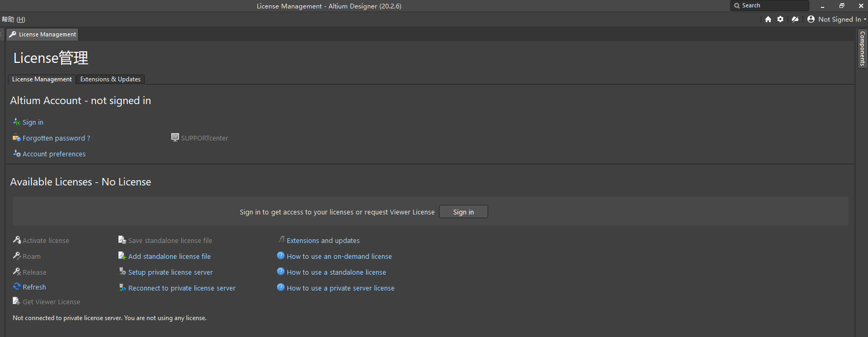The image size is (868, 337).
Task: Click Release license option
Action: 34,272
